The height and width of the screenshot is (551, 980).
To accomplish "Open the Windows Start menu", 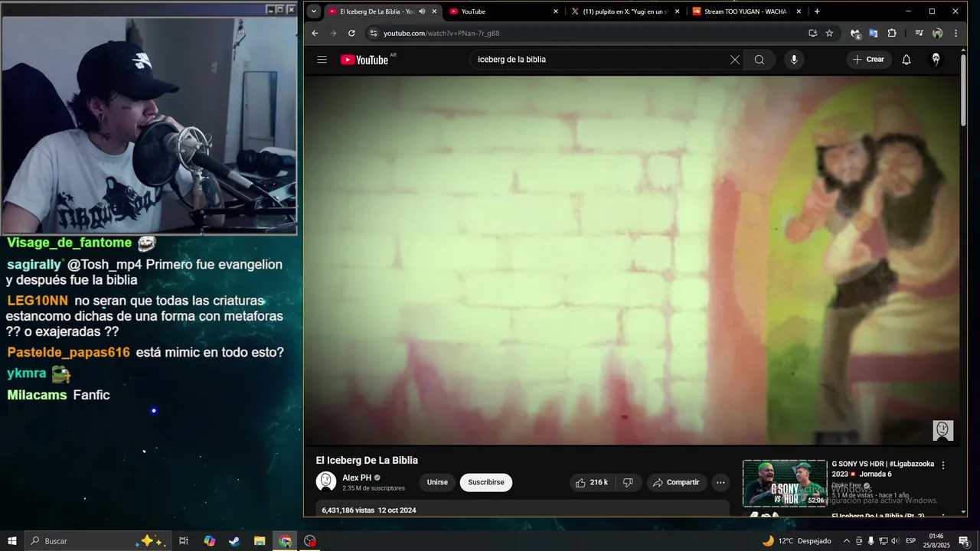I will (x=12, y=541).
